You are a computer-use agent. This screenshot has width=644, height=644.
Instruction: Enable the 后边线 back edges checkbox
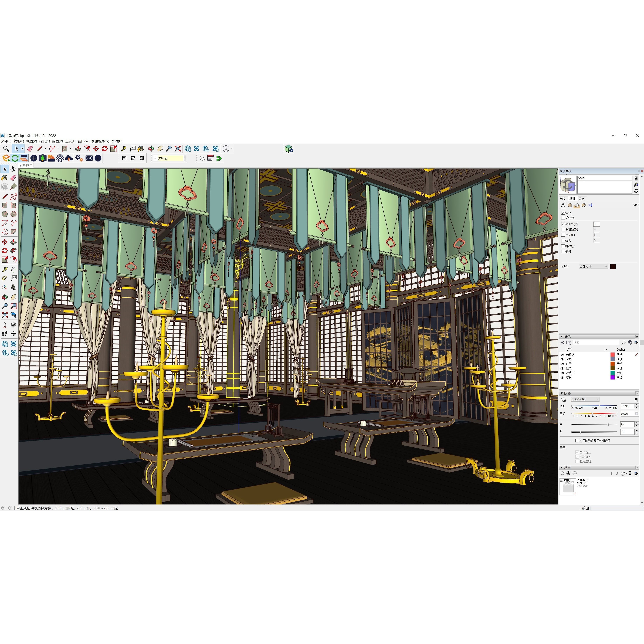click(563, 218)
